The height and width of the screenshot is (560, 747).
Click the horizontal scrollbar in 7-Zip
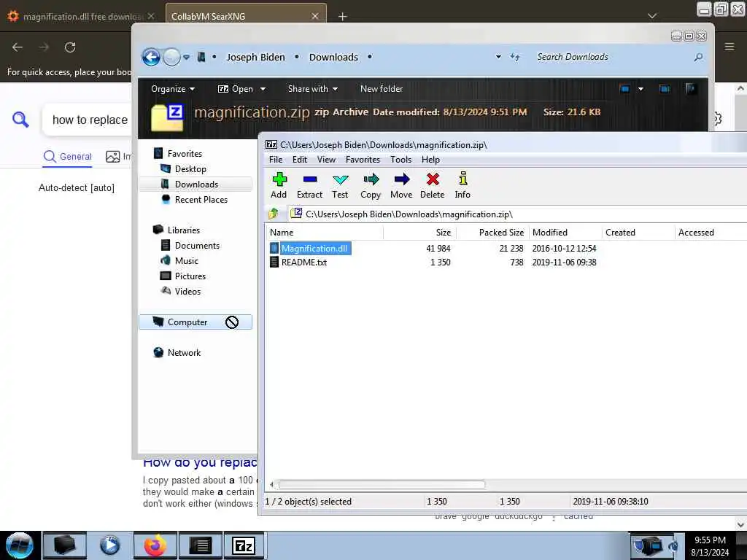click(382, 484)
